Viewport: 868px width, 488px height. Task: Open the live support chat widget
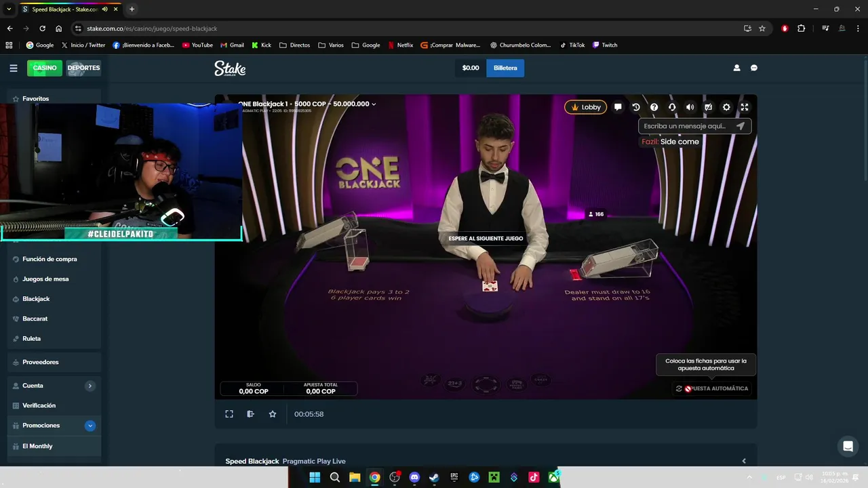point(847,446)
